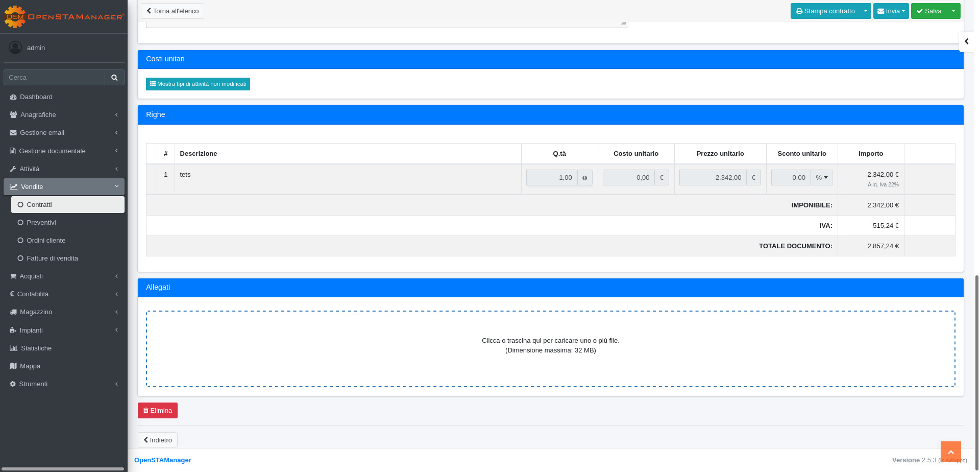
Task: Click the red Elimina button
Action: [x=158, y=411]
